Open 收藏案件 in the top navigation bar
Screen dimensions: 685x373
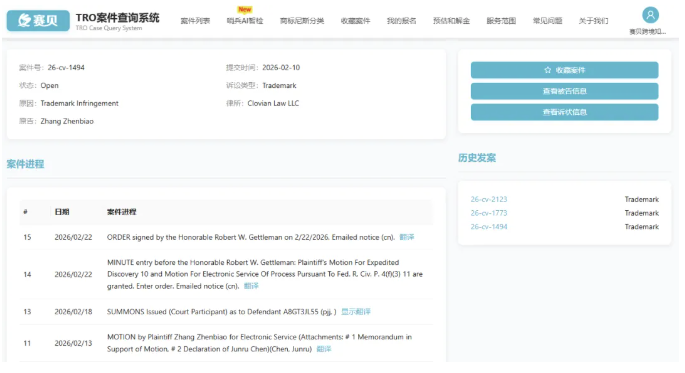[x=355, y=21]
